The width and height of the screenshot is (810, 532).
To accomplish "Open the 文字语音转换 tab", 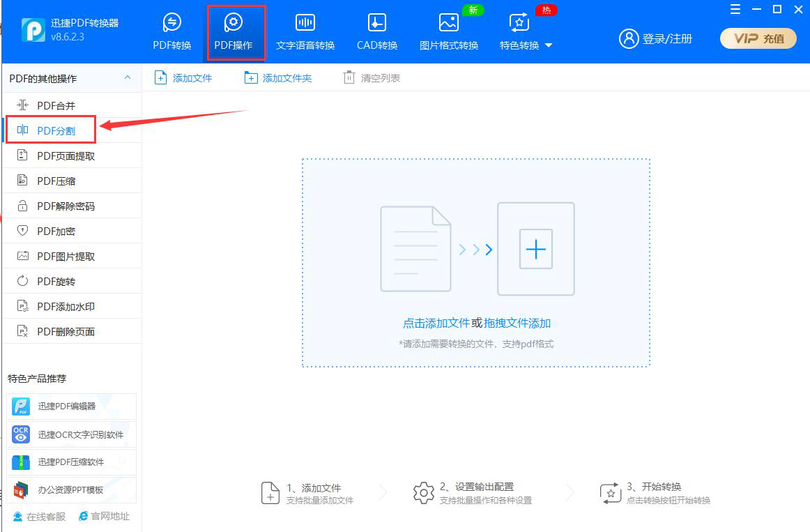I will point(305,32).
